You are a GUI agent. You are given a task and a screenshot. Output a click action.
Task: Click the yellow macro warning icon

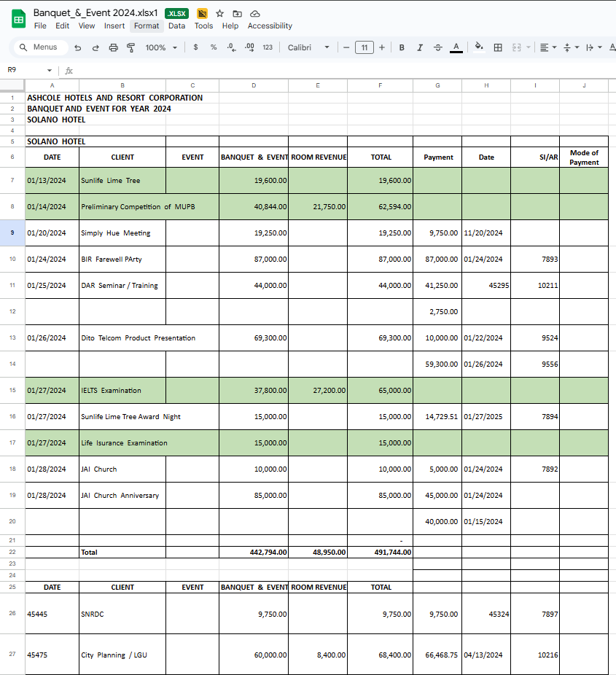(202, 13)
